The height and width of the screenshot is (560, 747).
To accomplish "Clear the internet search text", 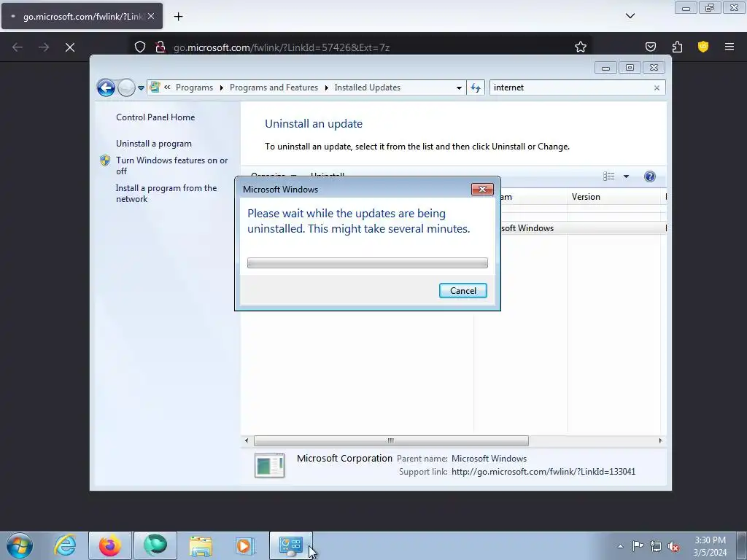I will coord(657,87).
